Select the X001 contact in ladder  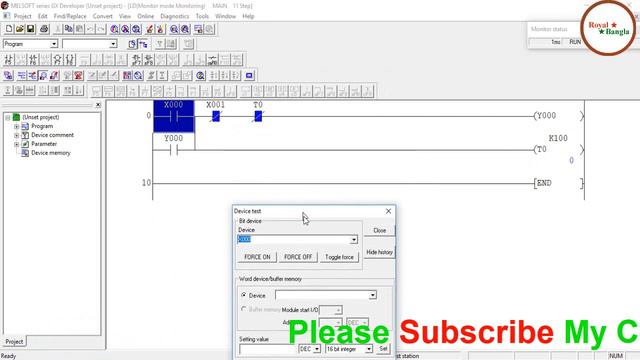click(216, 116)
